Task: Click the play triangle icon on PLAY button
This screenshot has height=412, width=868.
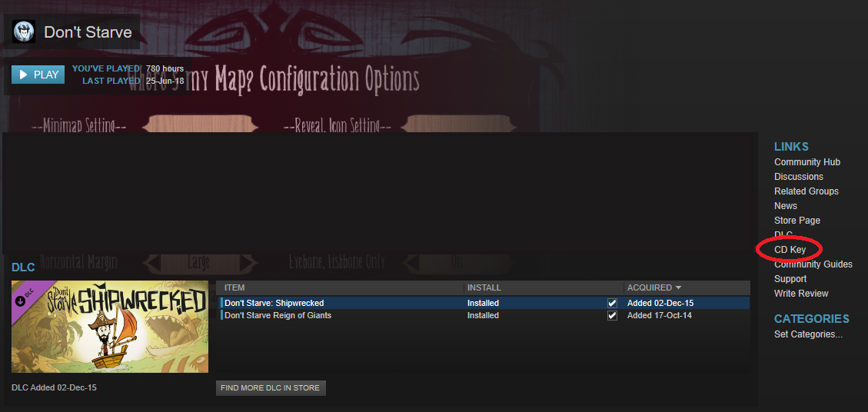Action: (x=23, y=75)
